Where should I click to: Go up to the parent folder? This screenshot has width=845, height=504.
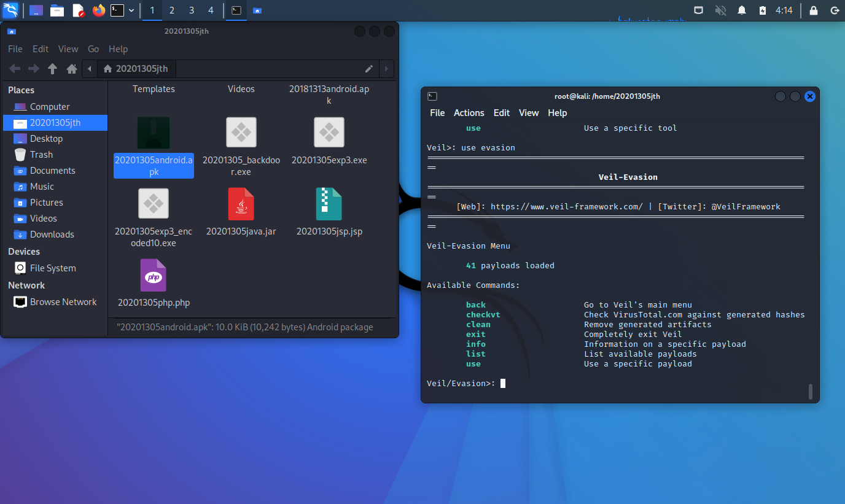pos(53,69)
